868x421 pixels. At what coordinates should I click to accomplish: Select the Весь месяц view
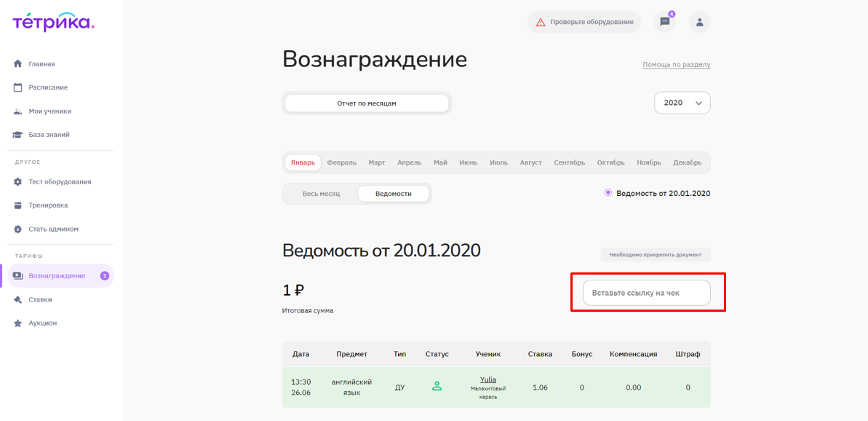click(321, 194)
